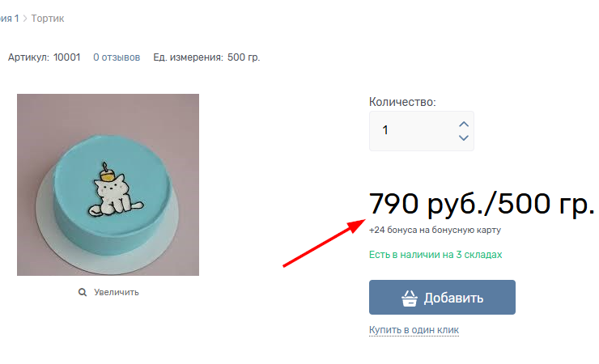Open the blue cat cake product photo

tap(108, 184)
